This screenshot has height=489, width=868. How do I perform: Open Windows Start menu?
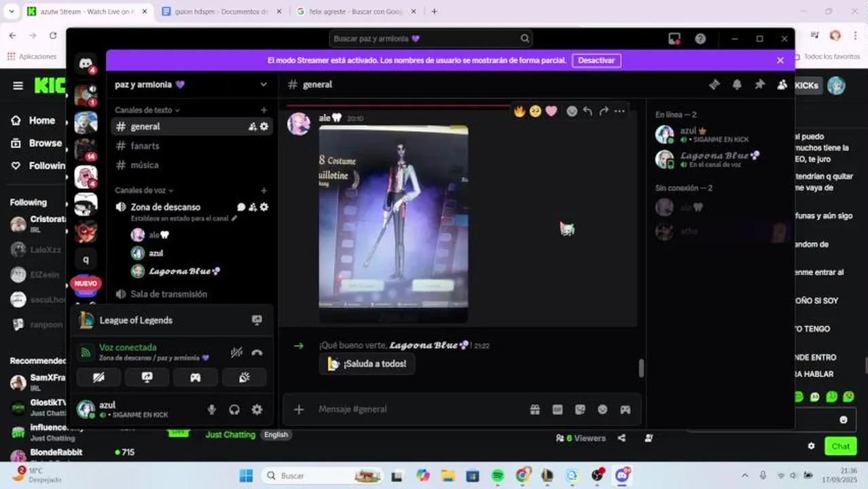pyautogui.click(x=246, y=475)
